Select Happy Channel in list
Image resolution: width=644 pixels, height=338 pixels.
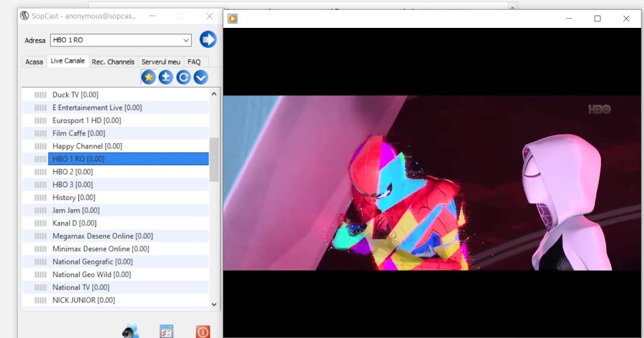click(87, 146)
